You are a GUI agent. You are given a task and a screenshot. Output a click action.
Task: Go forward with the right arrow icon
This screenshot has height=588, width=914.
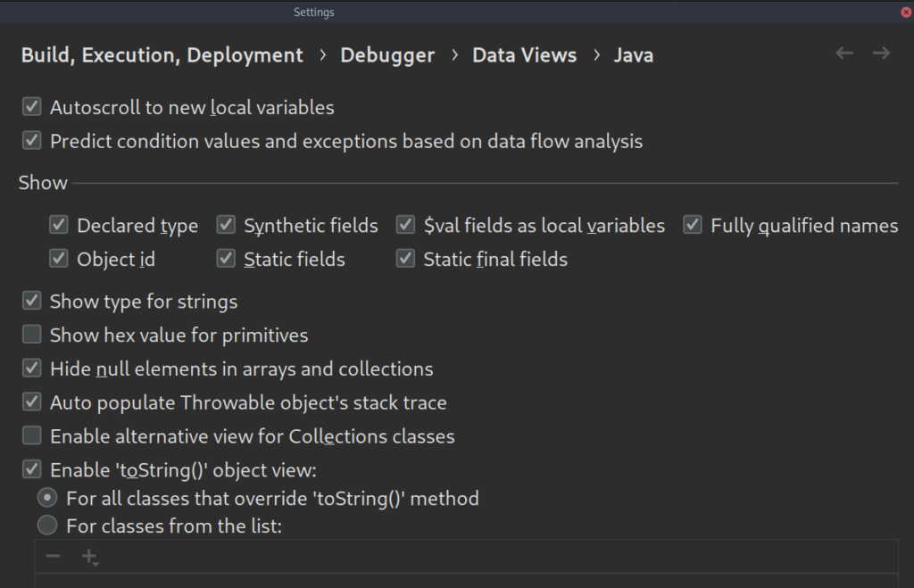[x=881, y=54]
